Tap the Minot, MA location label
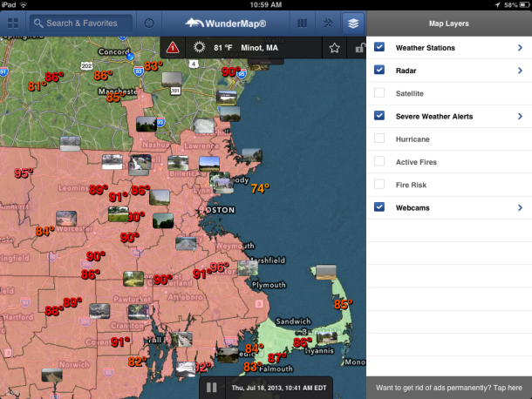The height and width of the screenshot is (399, 532). click(x=259, y=48)
